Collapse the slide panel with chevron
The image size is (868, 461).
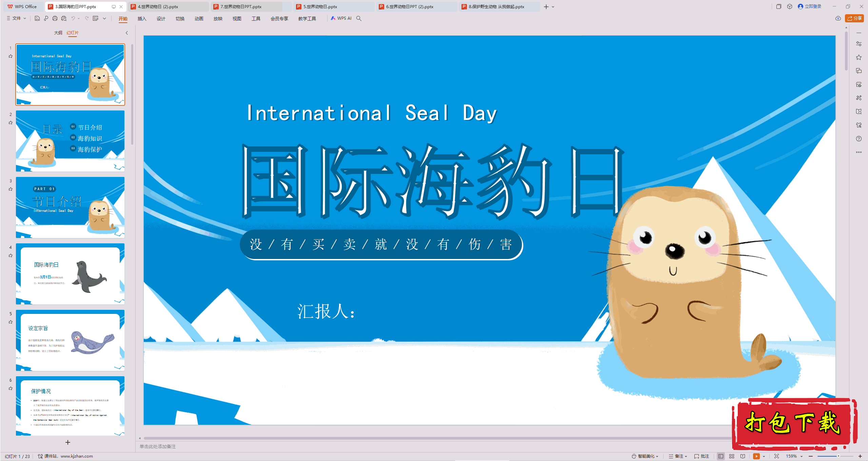pos(127,33)
